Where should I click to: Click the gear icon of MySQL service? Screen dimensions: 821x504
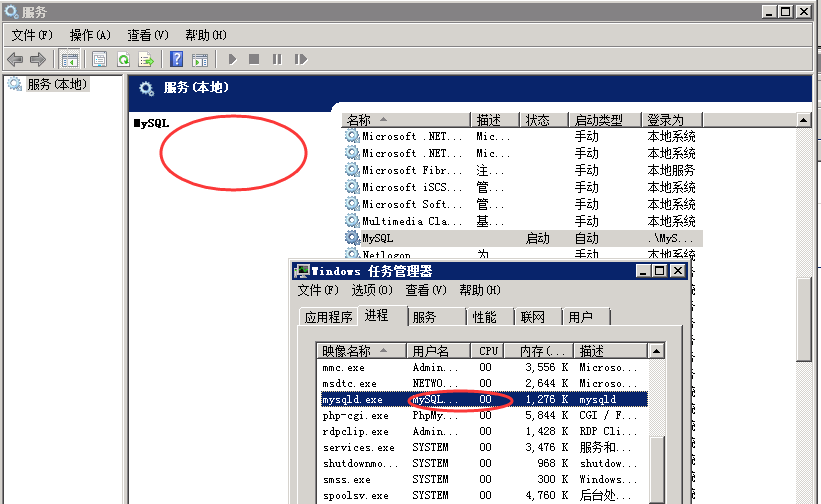[x=352, y=238]
